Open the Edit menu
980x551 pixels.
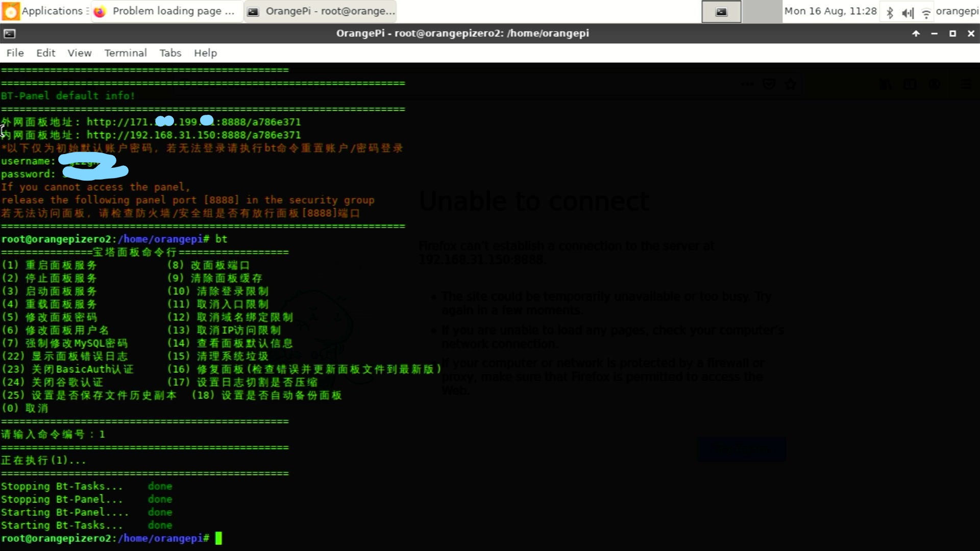[x=45, y=53]
